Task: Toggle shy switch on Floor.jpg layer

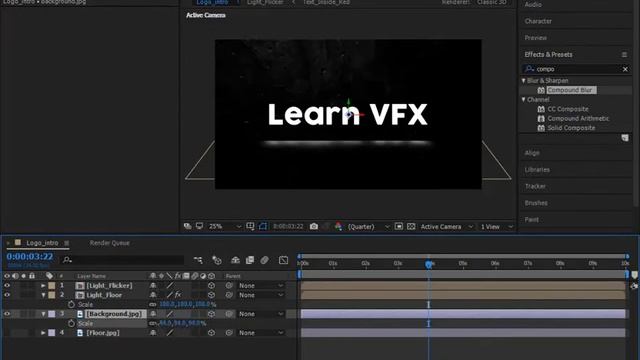Action: coord(153,333)
